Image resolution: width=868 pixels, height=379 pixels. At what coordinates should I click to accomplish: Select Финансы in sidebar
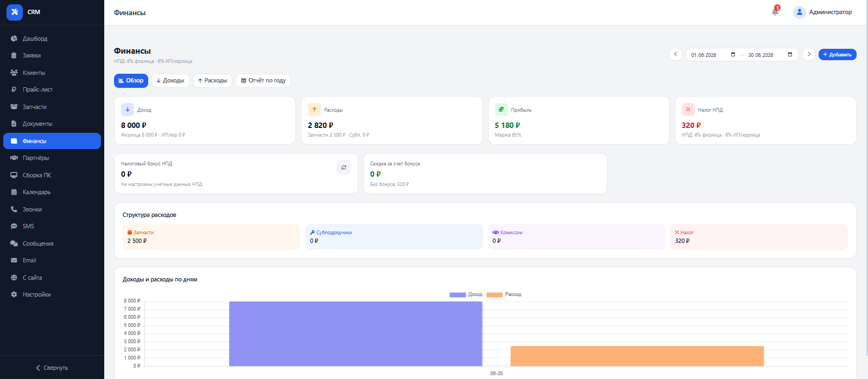(52, 141)
